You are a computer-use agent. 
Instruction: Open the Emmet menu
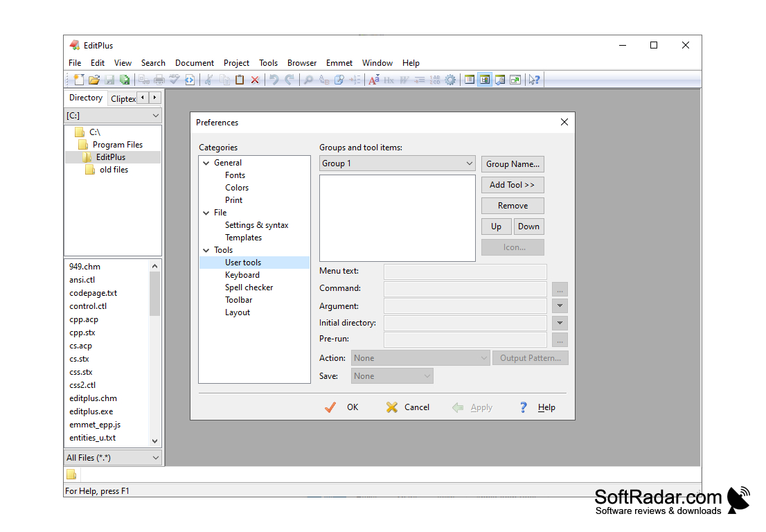click(339, 63)
